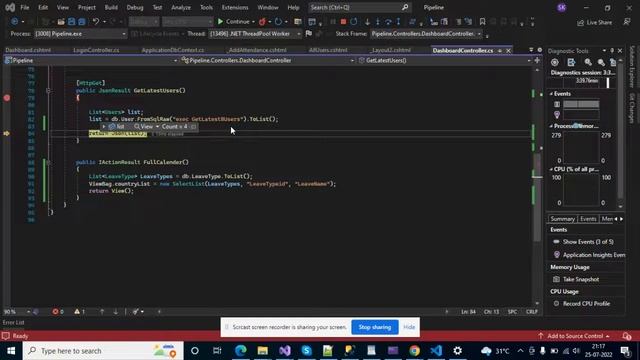Click Show Events (3 of 5) link
This screenshot has height=360, width=640.
(588, 242)
